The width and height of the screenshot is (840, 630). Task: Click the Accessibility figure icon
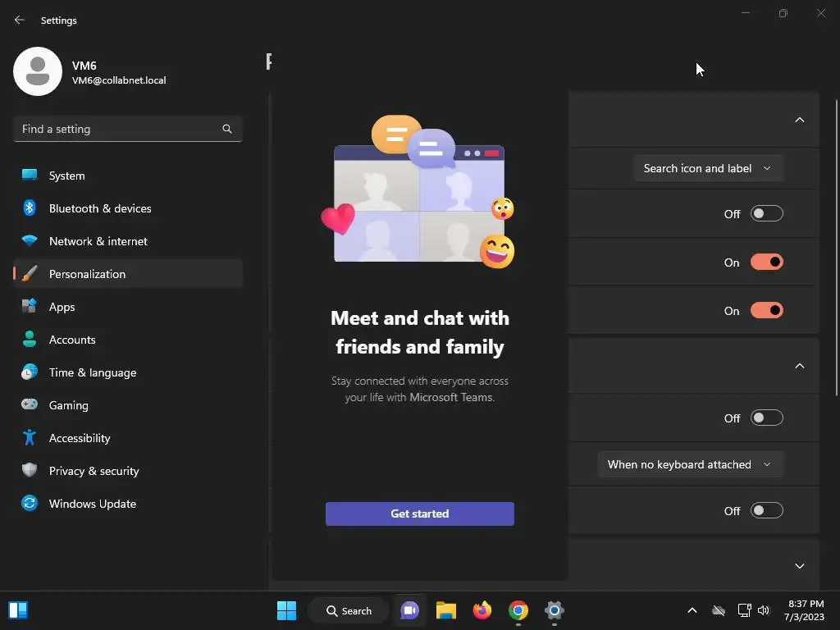pos(30,438)
